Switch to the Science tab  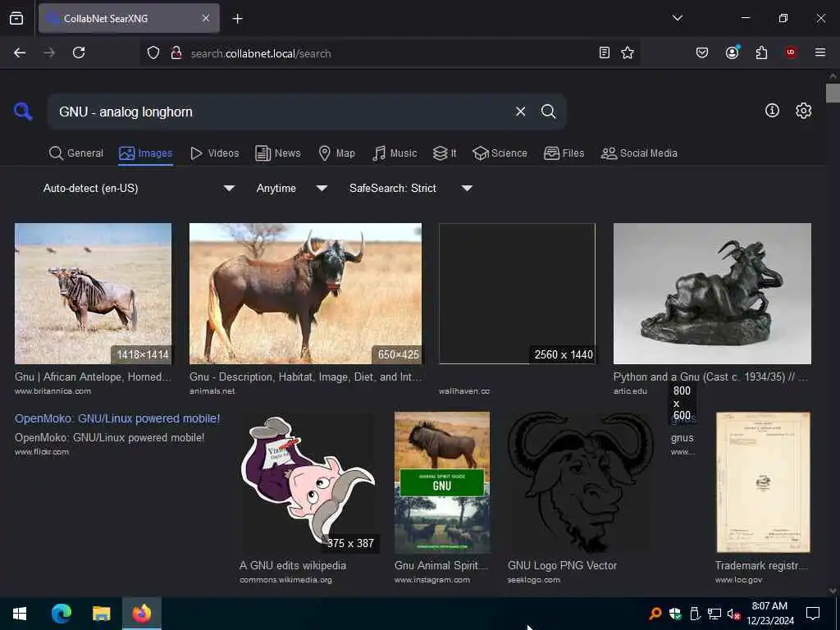coord(500,153)
